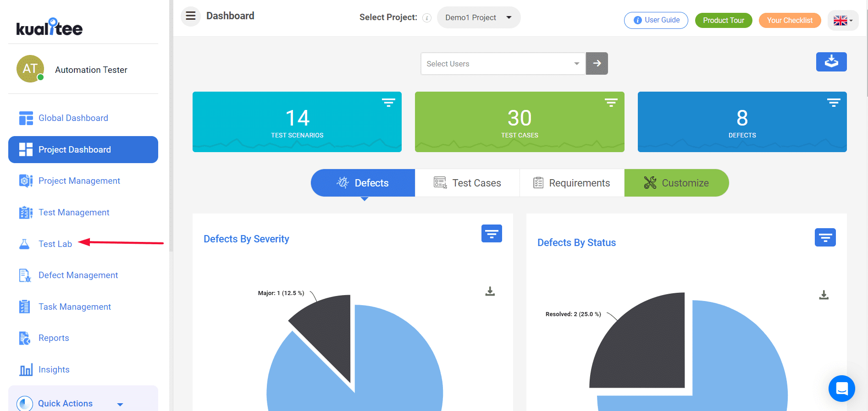The width and height of the screenshot is (868, 411).
Task: Expand the Quick Actions menu
Action: 120,404
